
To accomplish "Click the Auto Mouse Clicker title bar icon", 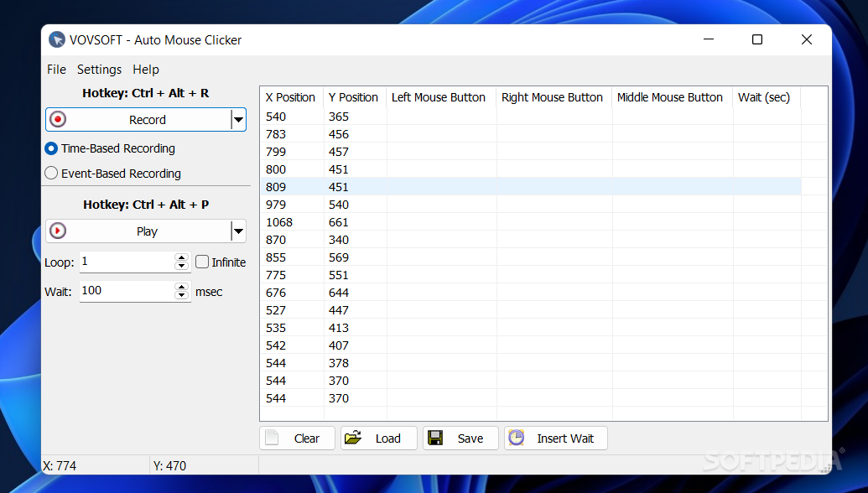I will [x=57, y=40].
